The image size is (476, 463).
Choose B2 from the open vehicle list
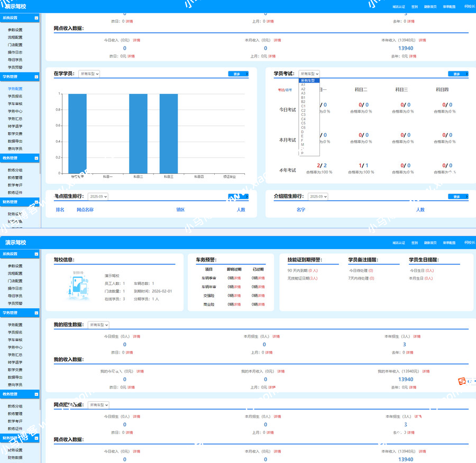(x=303, y=102)
